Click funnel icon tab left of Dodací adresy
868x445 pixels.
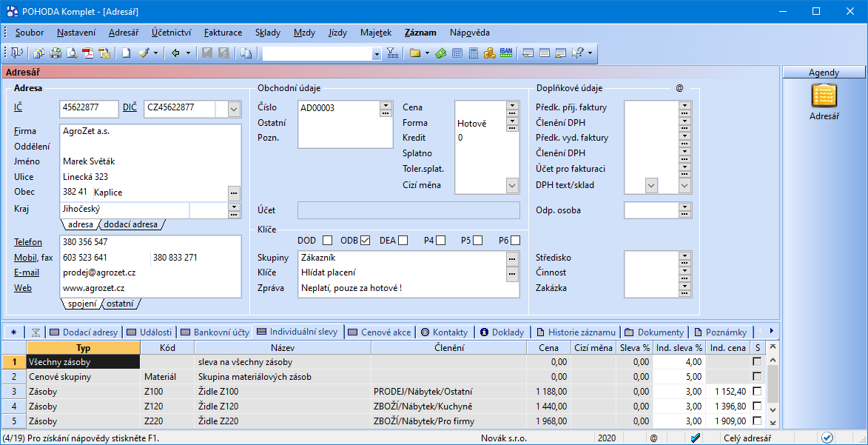(36, 332)
